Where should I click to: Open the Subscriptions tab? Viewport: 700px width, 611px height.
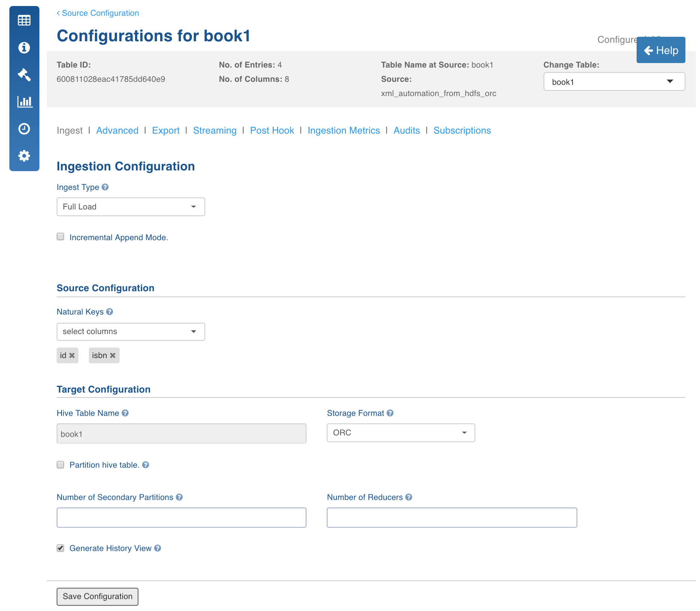pyautogui.click(x=463, y=130)
